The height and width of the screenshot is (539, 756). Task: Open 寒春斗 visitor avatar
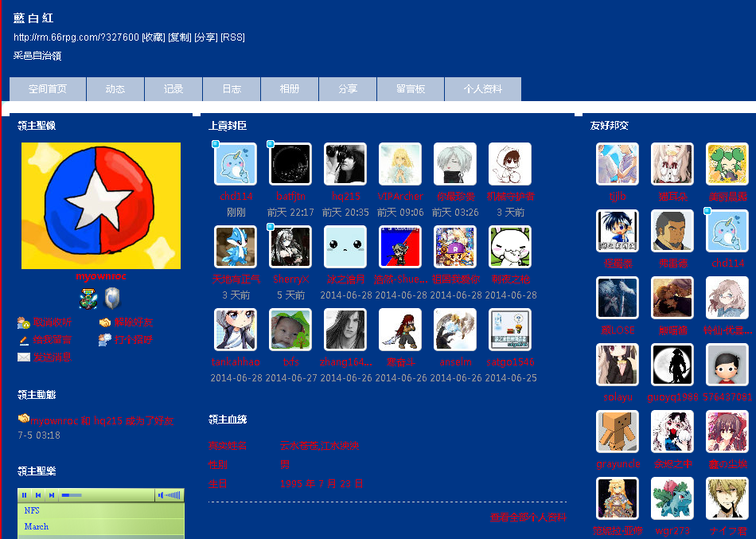(400, 330)
